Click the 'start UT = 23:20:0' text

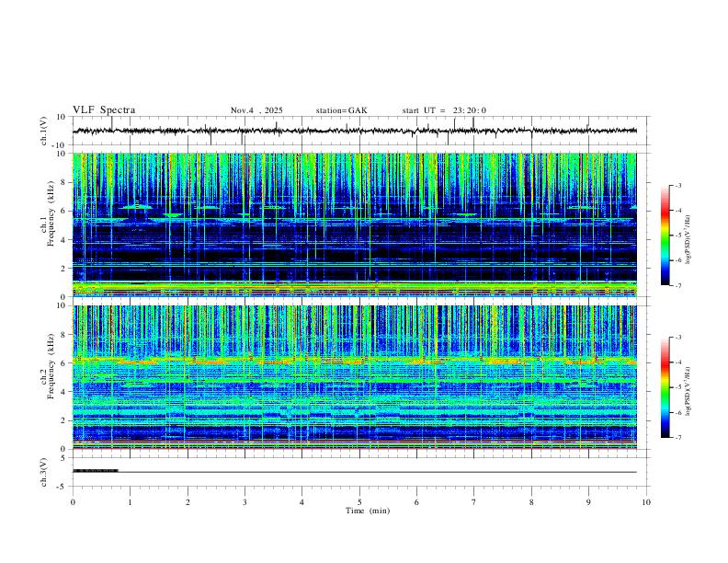444,110
